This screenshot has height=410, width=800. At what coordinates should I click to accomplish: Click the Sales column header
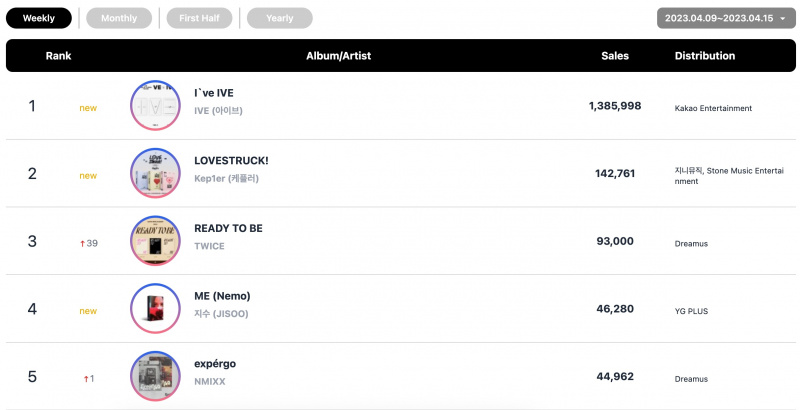click(615, 56)
